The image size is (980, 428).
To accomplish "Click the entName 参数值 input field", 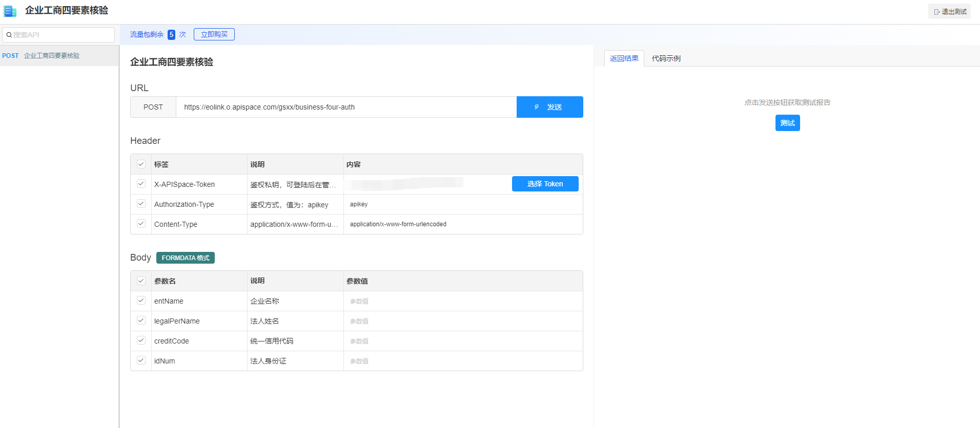I will (463, 301).
